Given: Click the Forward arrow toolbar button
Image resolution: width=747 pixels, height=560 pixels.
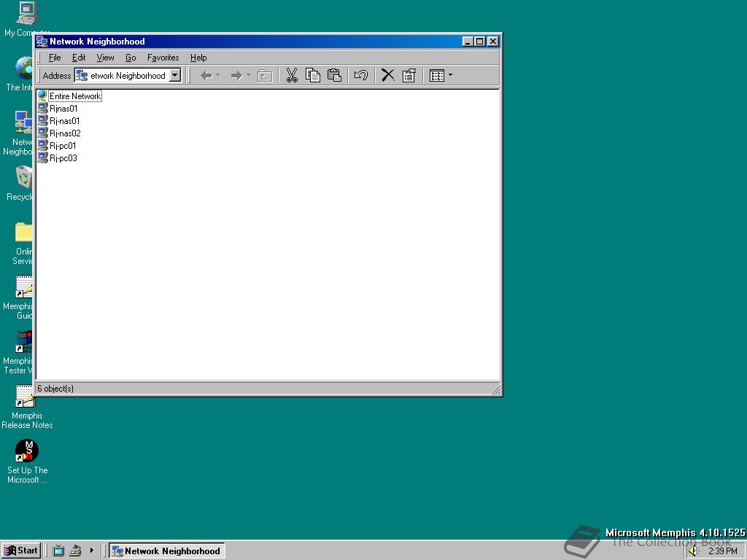Looking at the screenshot, I should (236, 75).
